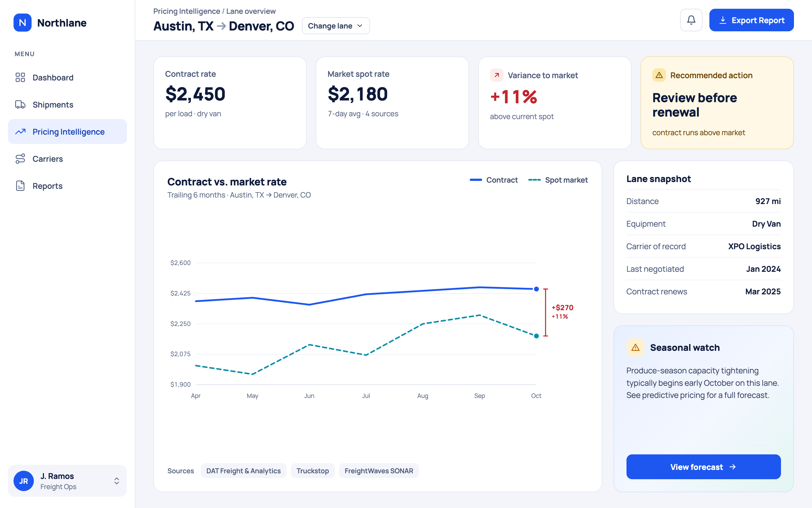Click the Seasonal watch warning icon
The width and height of the screenshot is (812, 508).
click(636, 347)
